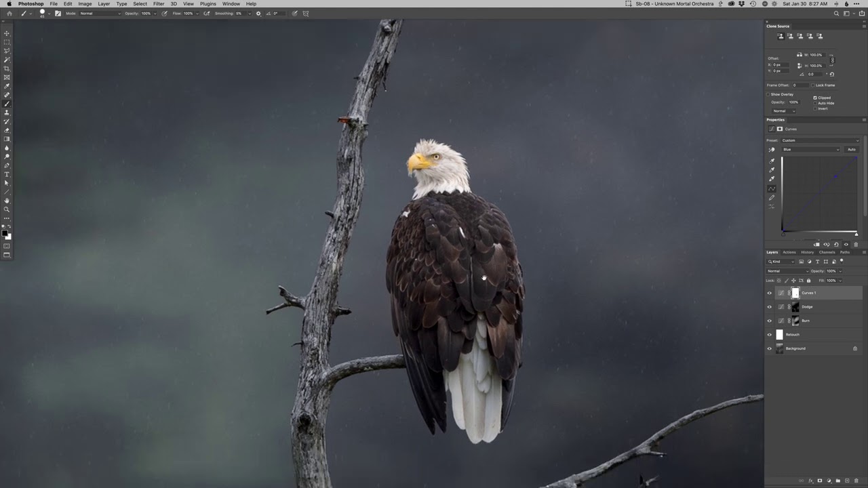Image resolution: width=868 pixels, height=488 pixels.
Task: Click the foreground color swatch
Action: coord(5,233)
